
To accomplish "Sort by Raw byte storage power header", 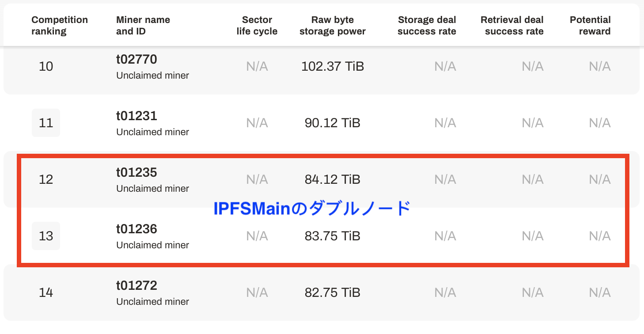I will [333, 26].
